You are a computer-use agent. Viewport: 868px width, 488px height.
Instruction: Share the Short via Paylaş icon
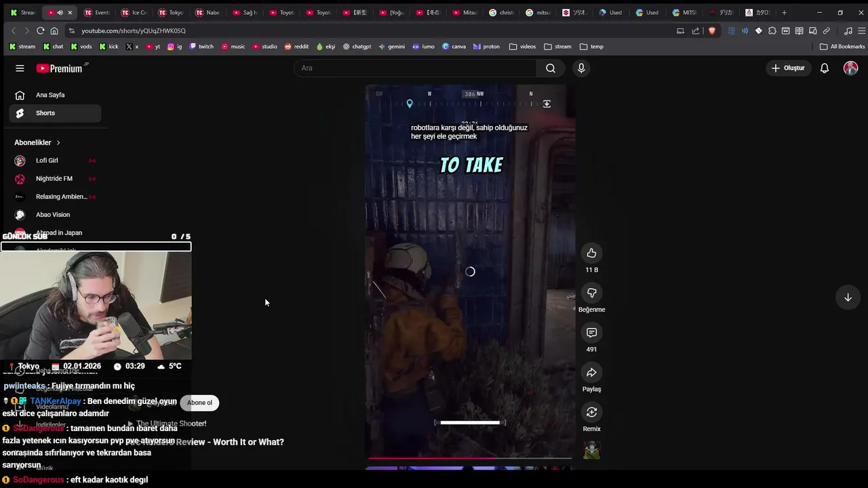coord(591,373)
